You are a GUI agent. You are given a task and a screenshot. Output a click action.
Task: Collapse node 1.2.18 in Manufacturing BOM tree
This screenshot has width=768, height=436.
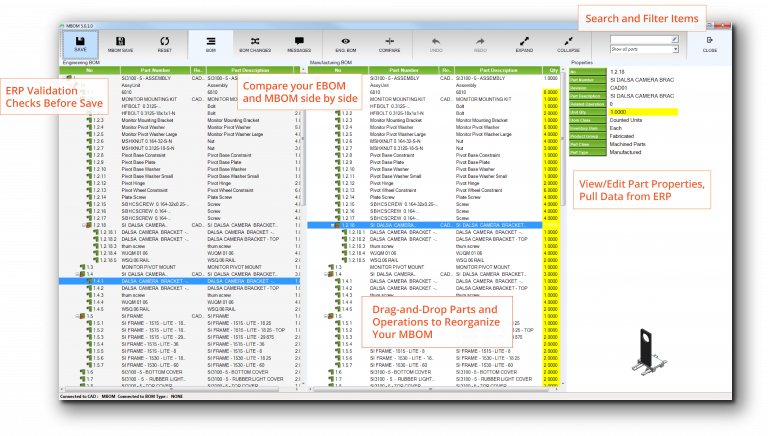click(333, 225)
